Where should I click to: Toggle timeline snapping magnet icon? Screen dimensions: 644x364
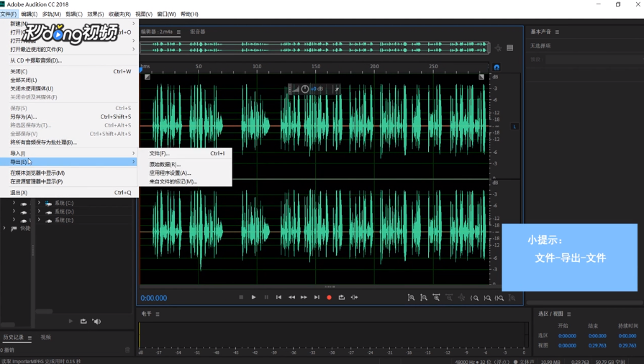click(496, 67)
